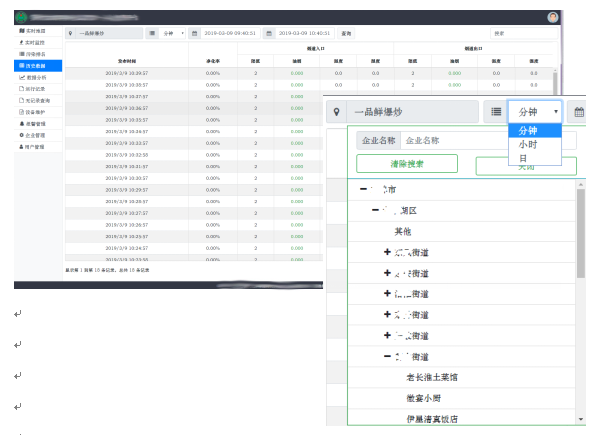The image size is (599, 435).
Task: Click the enlarged 一品鲜爆炒 company field
Action: 413,112
